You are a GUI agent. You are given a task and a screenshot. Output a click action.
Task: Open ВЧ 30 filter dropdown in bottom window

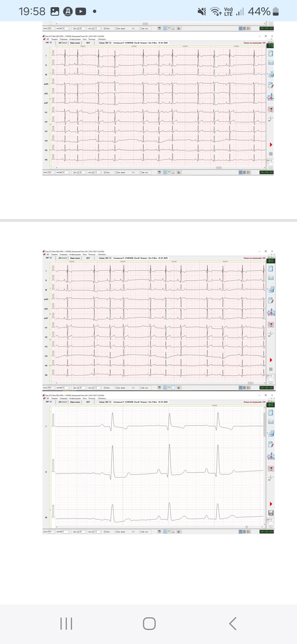click(x=83, y=532)
